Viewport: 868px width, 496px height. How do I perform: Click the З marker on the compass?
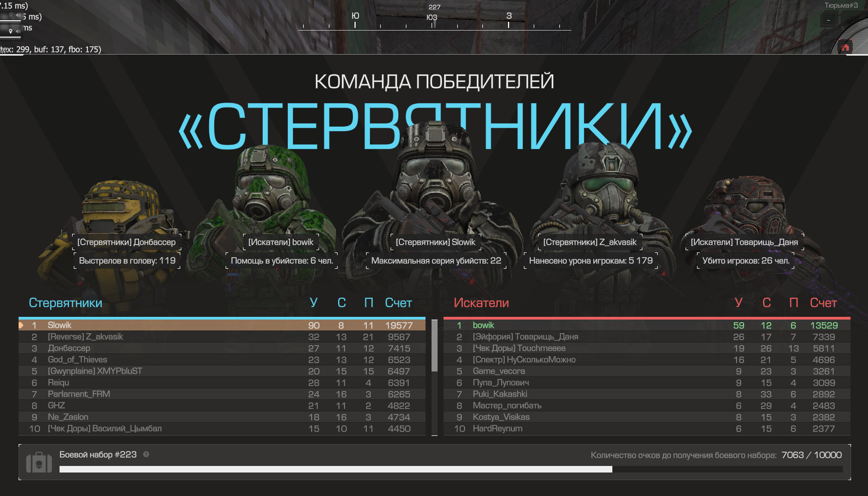(509, 16)
